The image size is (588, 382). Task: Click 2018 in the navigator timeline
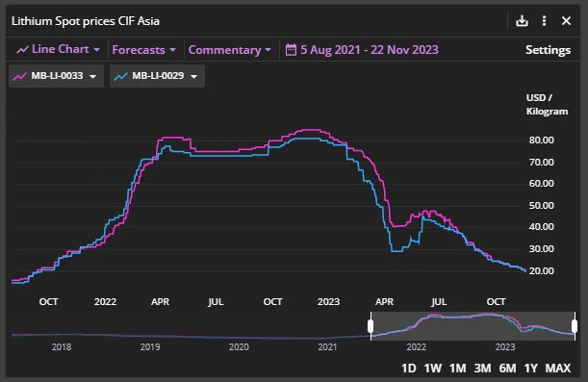[x=62, y=347]
